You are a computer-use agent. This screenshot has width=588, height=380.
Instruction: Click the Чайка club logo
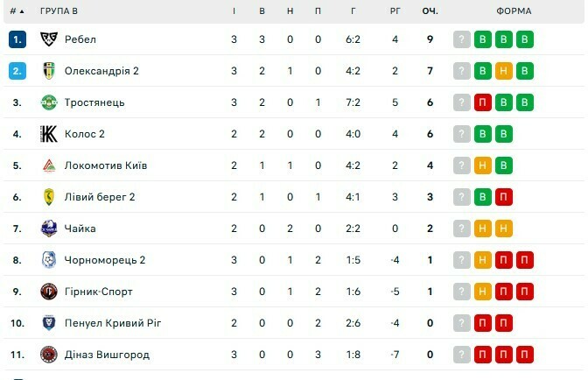(x=48, y=229)
